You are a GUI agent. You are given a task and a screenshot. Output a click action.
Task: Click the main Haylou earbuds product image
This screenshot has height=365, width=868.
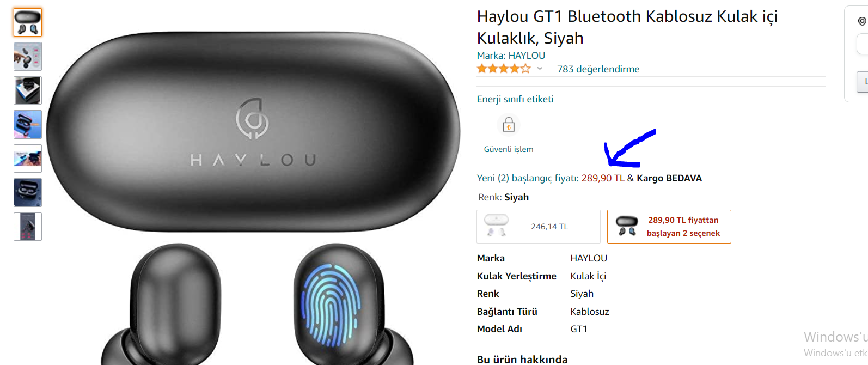pos(253,185)
